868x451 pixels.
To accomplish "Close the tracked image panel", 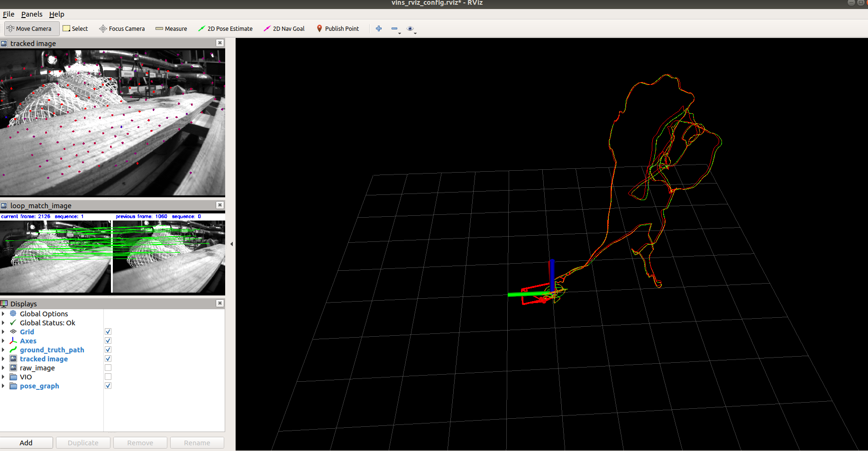I will pos(220,43).
